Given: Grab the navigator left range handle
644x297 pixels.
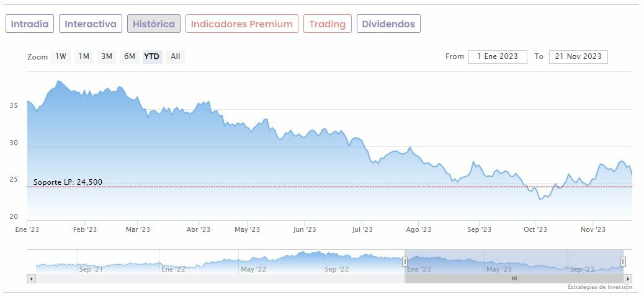Looking at the screenshot, I should click(x=405, y=262).
